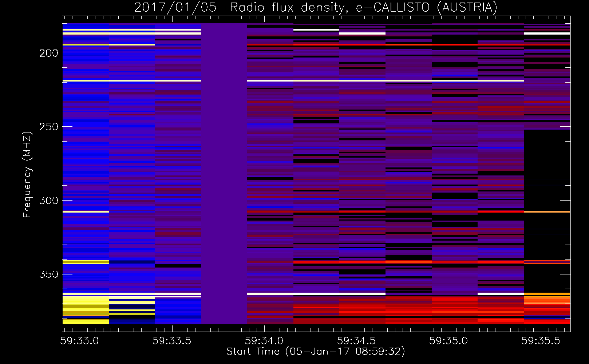Viewport: 589px width, 364px height.
Task: Click the 350 frequency tick label
Action: pos(49,274)
